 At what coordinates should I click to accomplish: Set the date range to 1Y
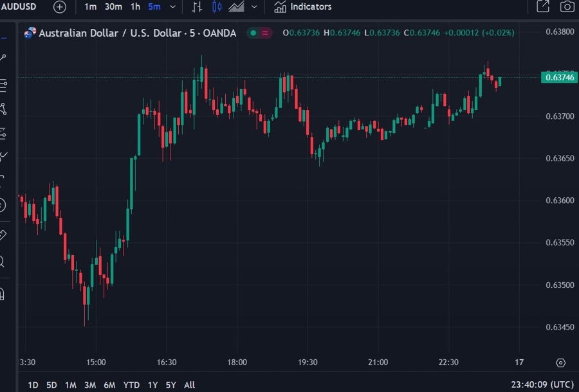point(153,385)
